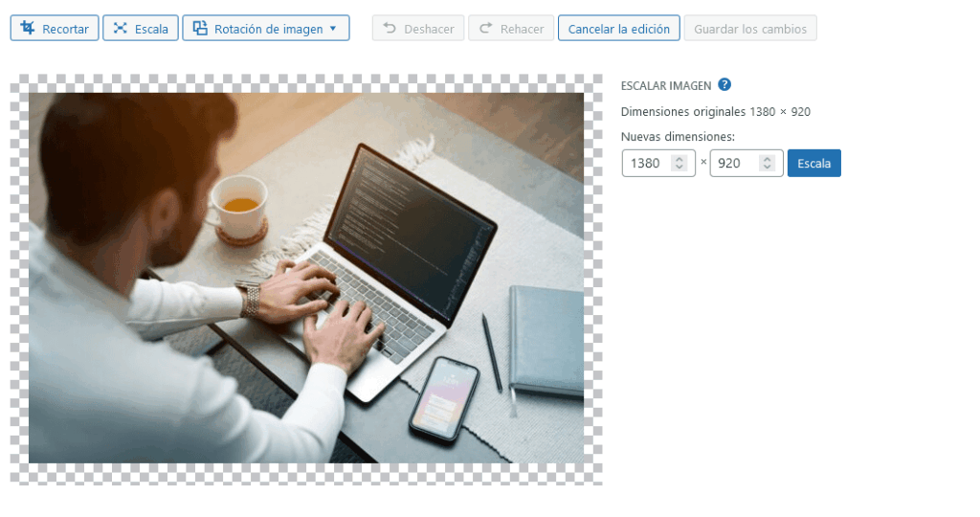Select the Nuevas dimensiones label

pyautogui.click(x=678, y=136)
